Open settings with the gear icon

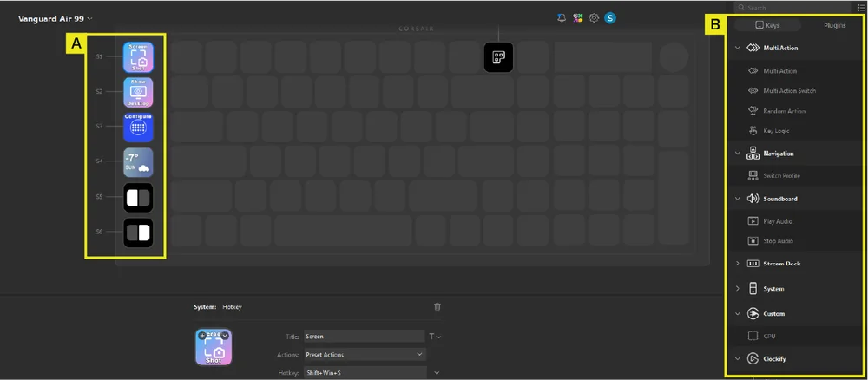point(594,17)
